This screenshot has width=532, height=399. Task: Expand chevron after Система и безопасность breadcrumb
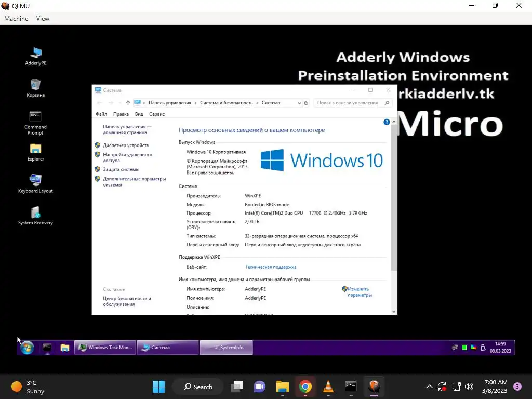tap(257, 103)
